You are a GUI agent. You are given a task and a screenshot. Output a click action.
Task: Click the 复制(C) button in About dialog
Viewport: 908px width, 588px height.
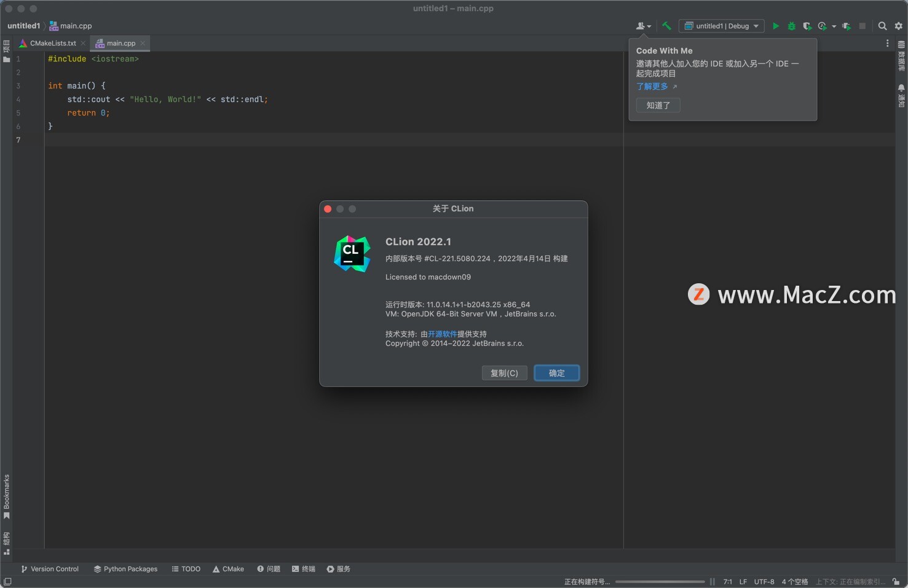[504, 373]
